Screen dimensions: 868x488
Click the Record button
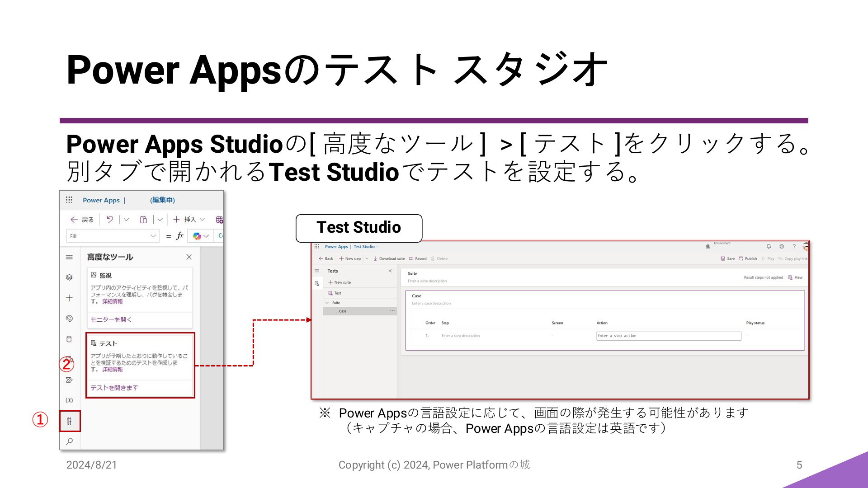pyautogui.click(x=418, y=259)
